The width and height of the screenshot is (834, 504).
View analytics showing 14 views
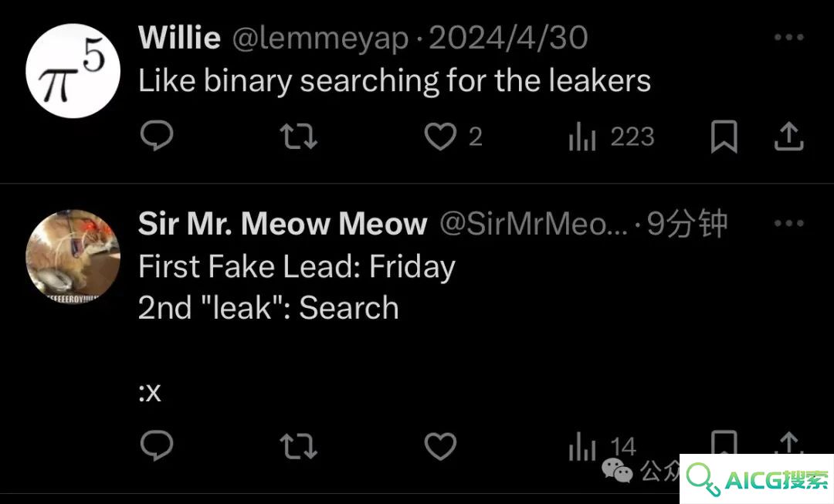pos(602,447)
